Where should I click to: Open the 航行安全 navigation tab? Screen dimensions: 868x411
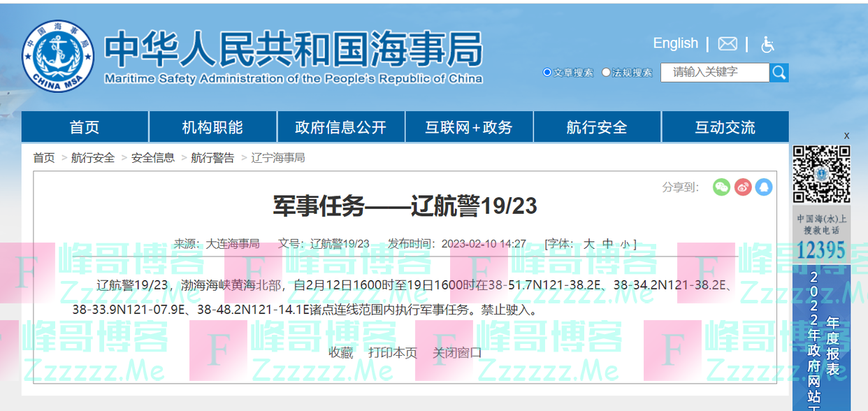tap(597, 127)
